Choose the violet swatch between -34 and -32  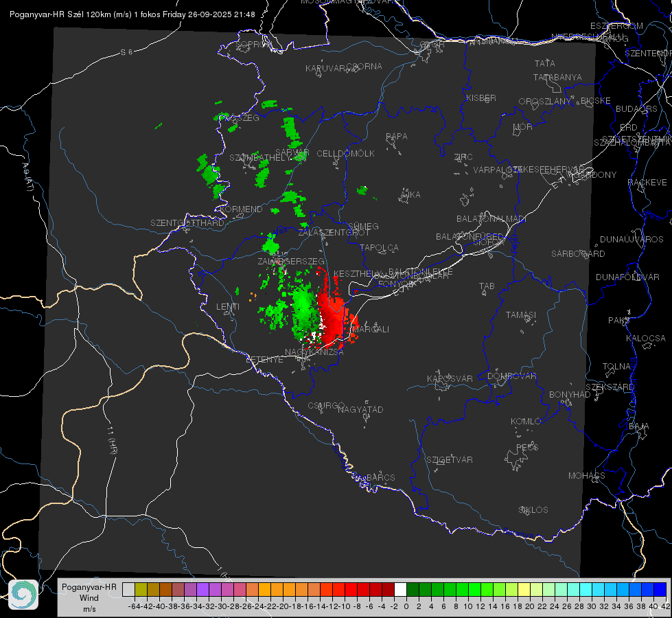click(x=202, y=589)
